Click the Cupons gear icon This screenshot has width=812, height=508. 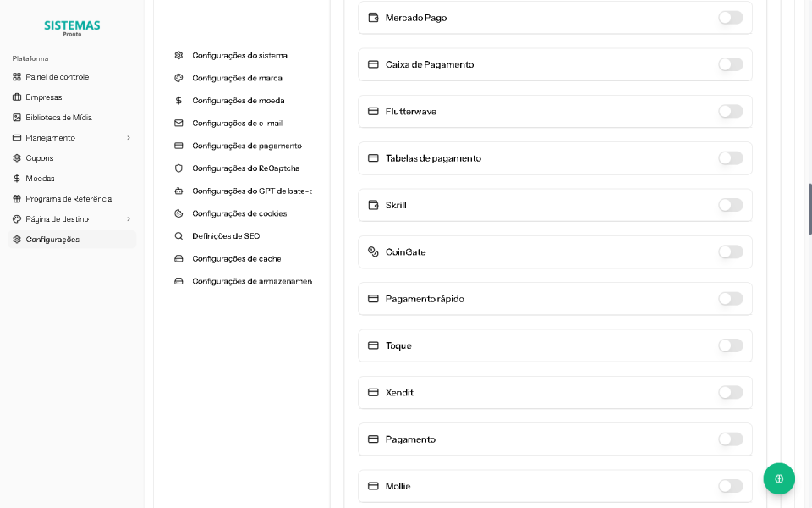18,157
